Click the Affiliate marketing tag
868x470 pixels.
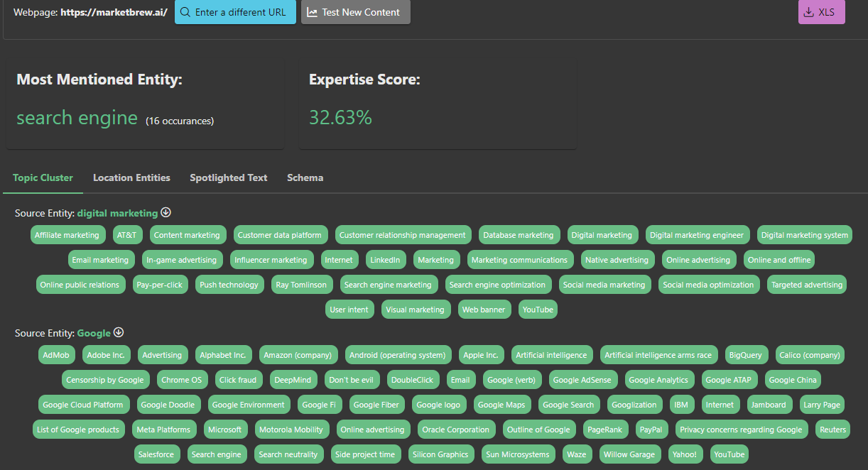pos(67,235)
